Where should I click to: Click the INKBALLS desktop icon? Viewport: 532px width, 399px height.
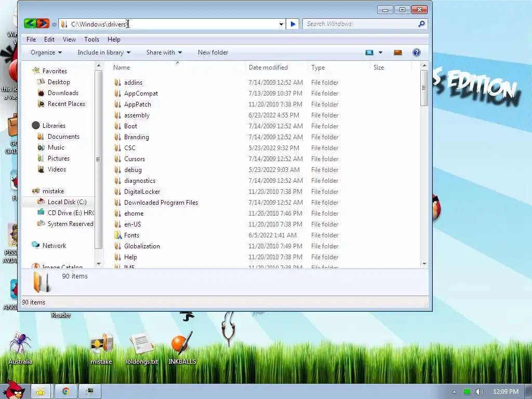(182, 349)
